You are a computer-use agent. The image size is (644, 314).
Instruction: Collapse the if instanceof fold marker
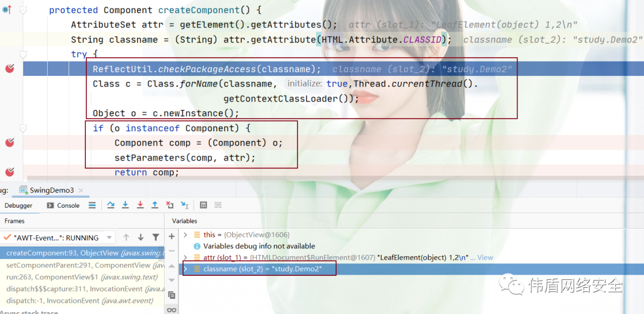pos(23,128)
